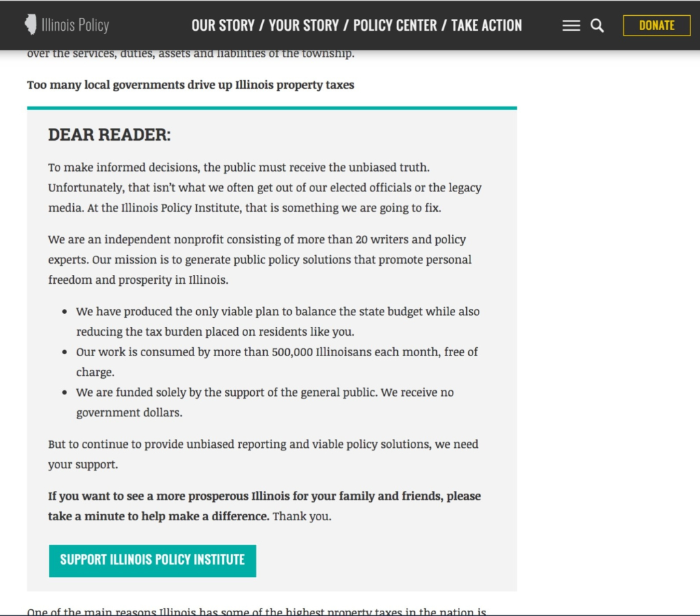Click Support Illinois Policy Institute button
Image resolution: width=700 pixels, height=616 pixels.
[152, 561]
